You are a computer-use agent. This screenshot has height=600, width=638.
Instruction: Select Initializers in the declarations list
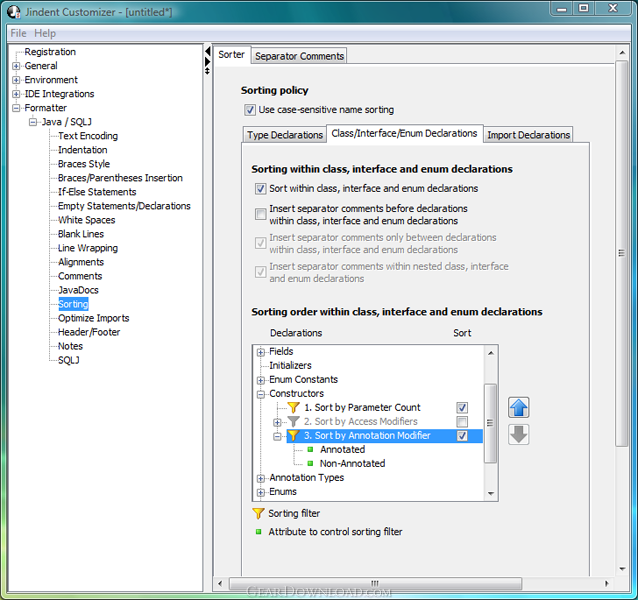[x=290, y=365]
